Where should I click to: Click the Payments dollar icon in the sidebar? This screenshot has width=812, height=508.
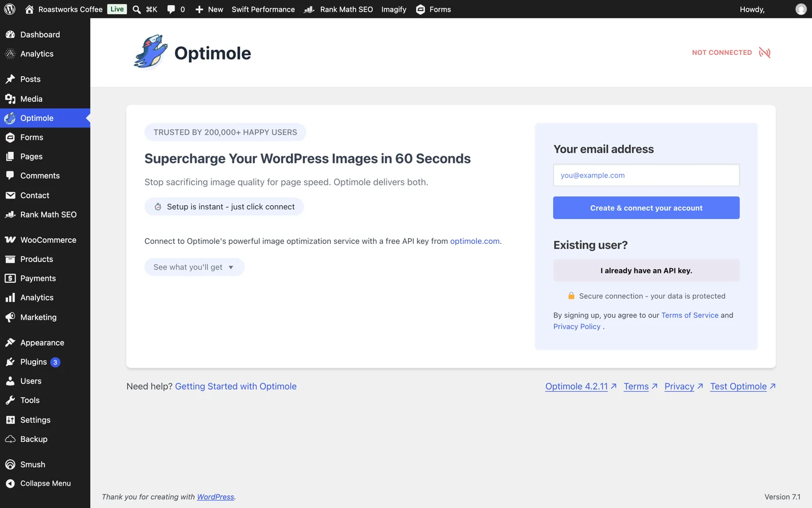(10, 278)
